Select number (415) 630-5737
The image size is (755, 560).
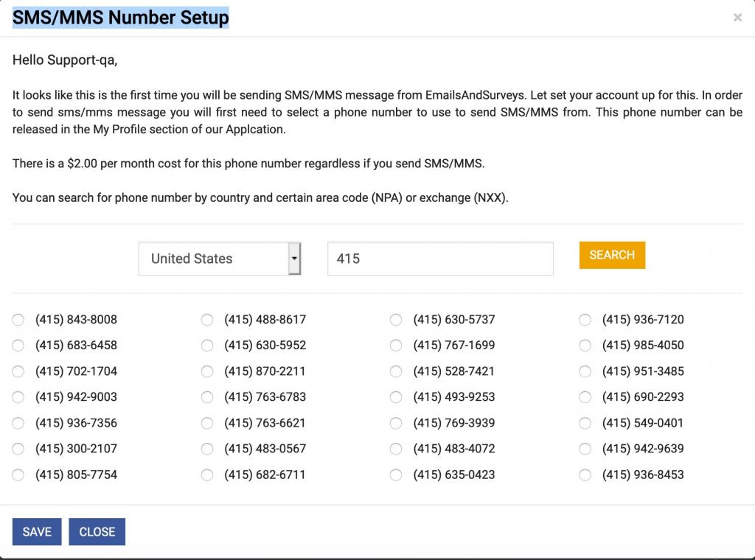pos(396,320)
